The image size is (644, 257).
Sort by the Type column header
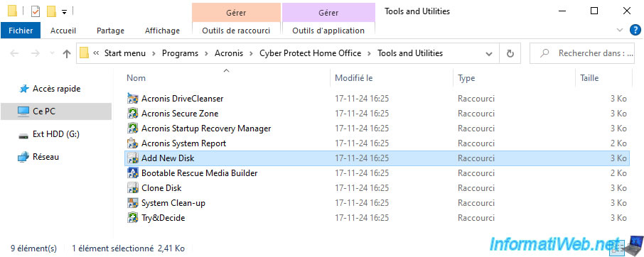point(466,78)
